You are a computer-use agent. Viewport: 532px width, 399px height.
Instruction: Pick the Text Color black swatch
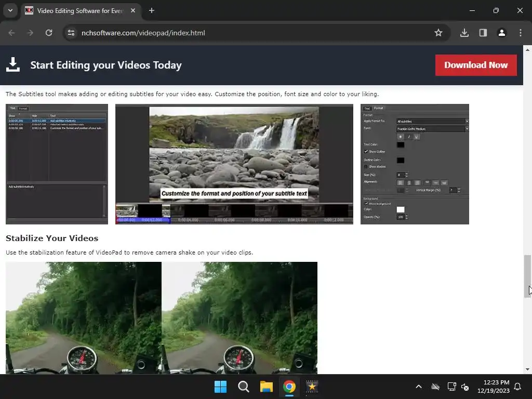tap(401, 145)
